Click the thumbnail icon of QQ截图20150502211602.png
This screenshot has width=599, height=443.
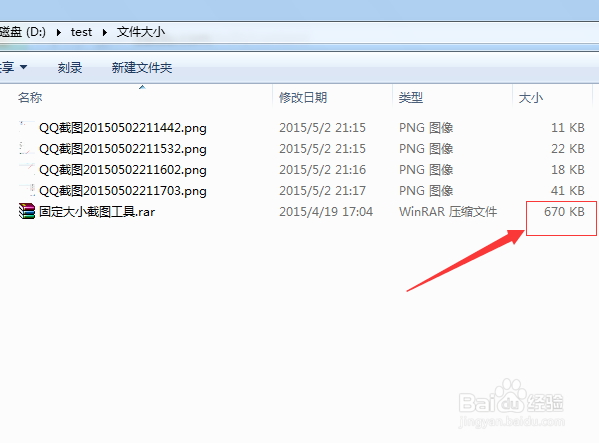coord(26,169)
